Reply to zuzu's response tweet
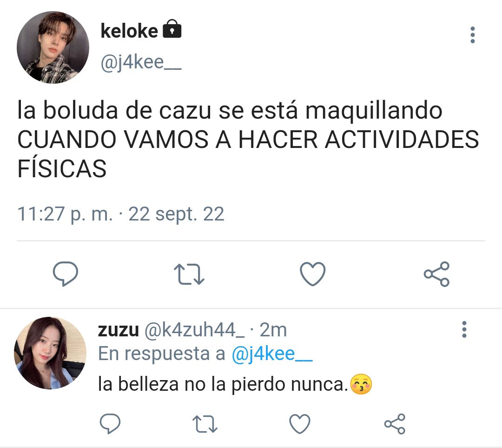The image size is (502, 448). point(110,424)
